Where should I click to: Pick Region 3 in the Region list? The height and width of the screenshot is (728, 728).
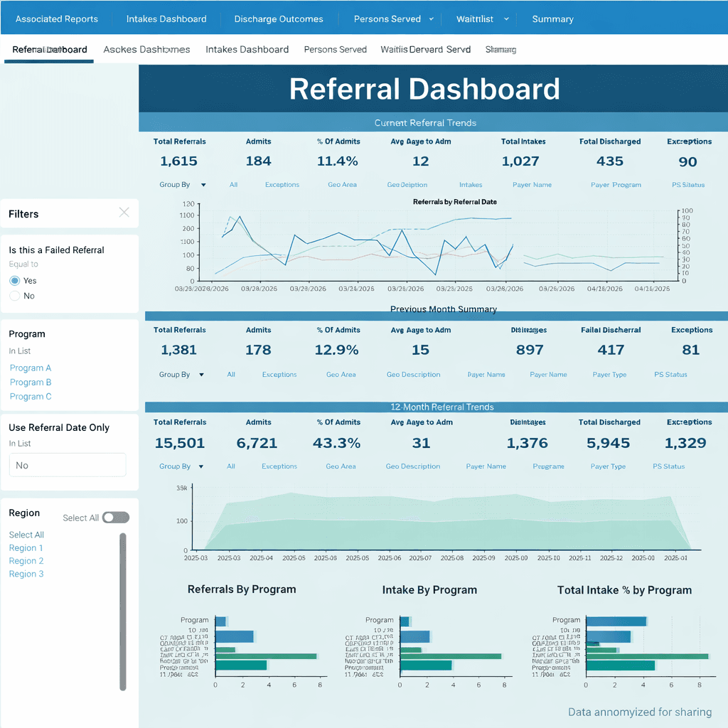[x=26, y=574]
